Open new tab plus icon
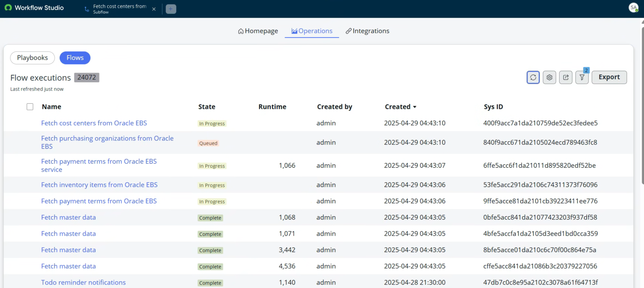This screenshot has height=288, width=644. (171, 9)
